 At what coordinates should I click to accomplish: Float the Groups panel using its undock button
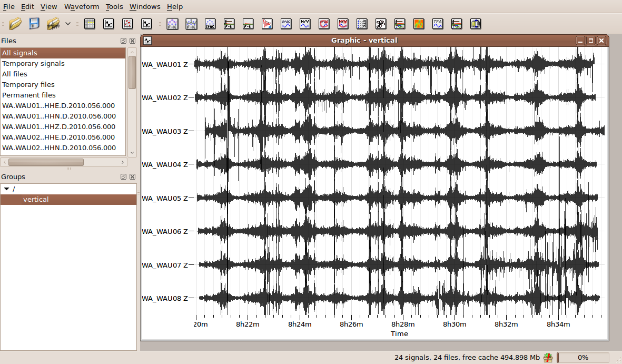[123, 177]
